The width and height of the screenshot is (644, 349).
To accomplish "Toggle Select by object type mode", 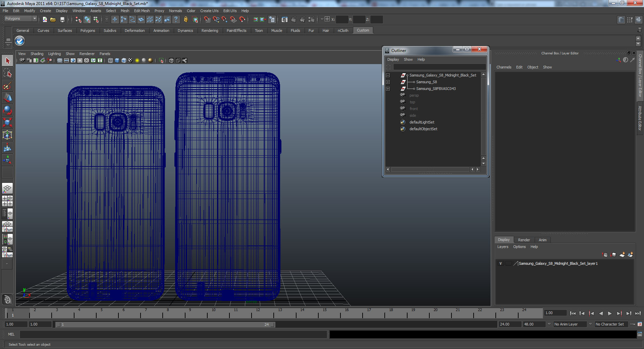I will point(87,19).
